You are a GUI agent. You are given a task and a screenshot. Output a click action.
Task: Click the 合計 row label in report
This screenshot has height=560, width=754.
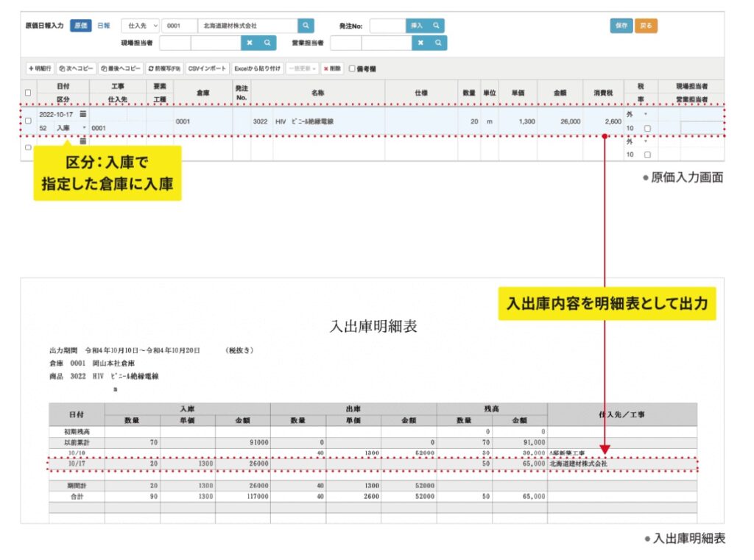coord(77,496)
